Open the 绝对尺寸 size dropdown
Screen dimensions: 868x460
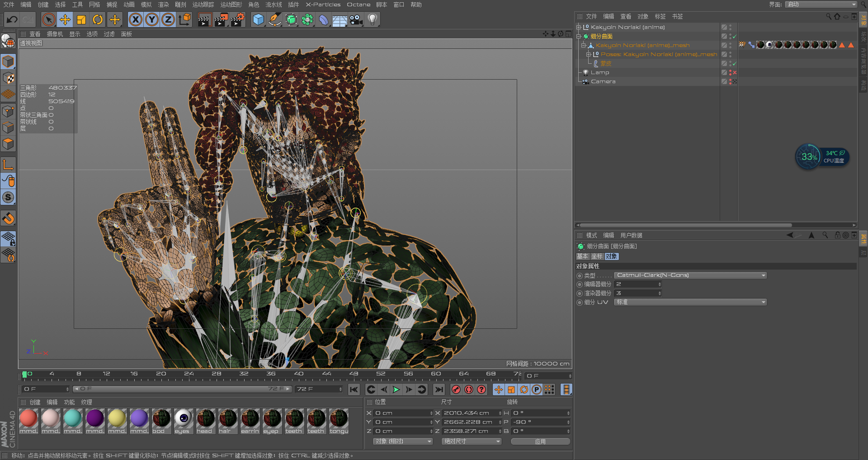coord(472,441)
